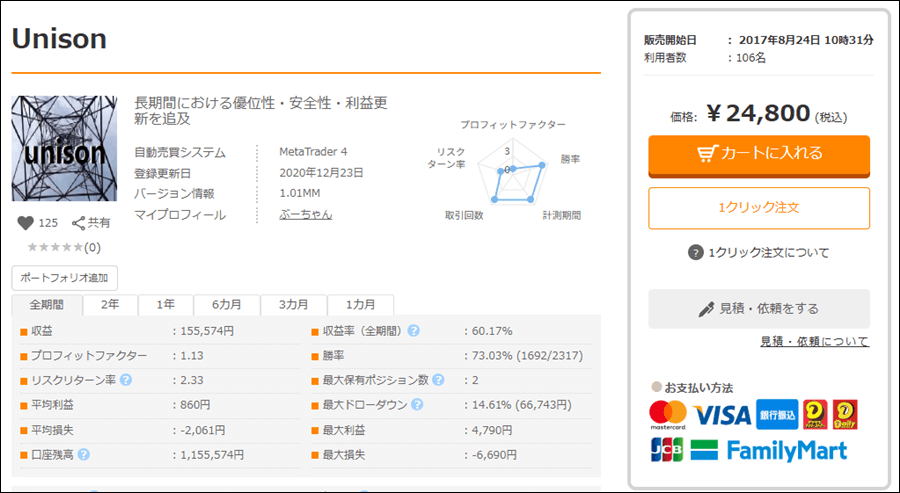Open help icon next to 口座残高
The width and height of the screenshot is (900, 493).
point(84,455)
